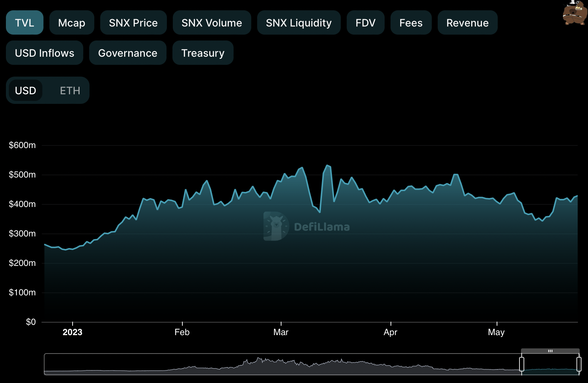Select USD denomination
Screen dimensions: 588x383
(x=25, y=90)
